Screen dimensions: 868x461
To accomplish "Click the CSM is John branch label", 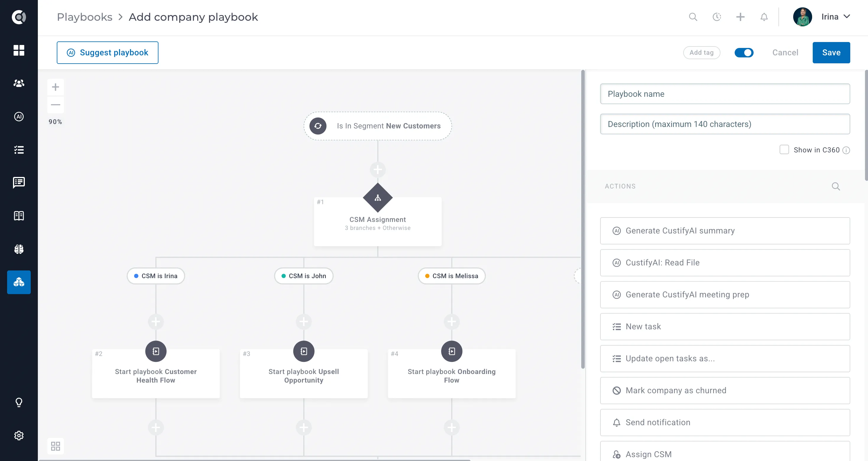I will click(304, 276).
